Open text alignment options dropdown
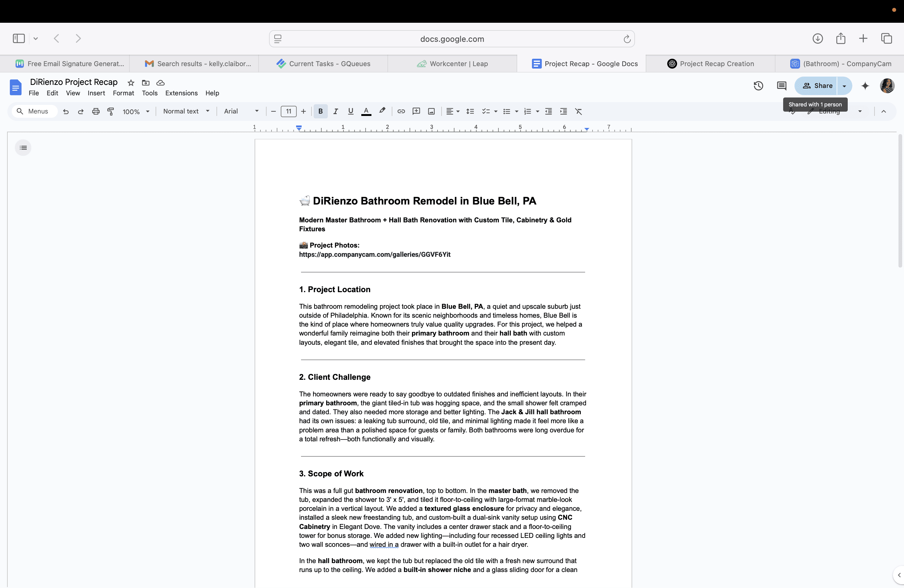 pyautogui.click(x=453, y=111)
